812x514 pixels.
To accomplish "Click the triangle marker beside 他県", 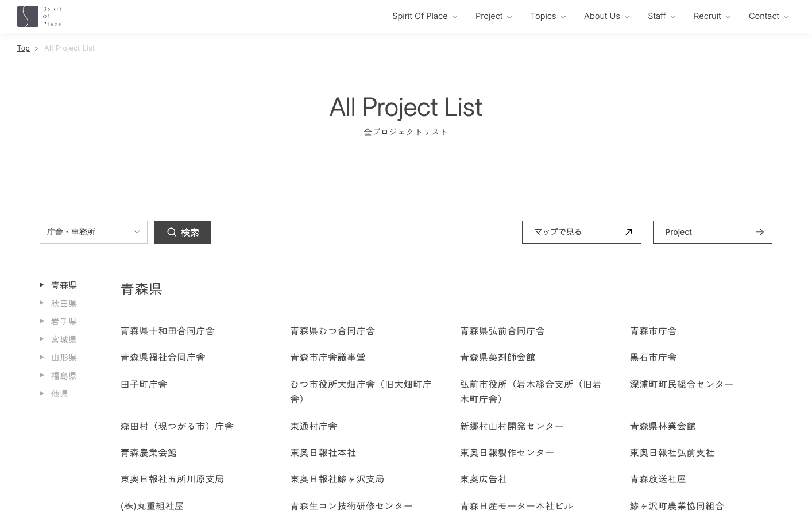I will 42,393.
